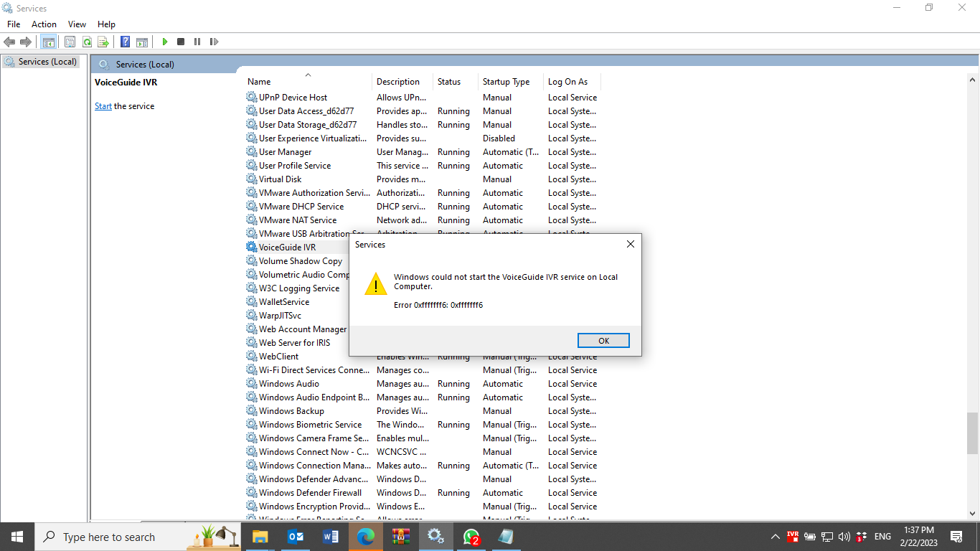Open the View menu

click(77, 24)
